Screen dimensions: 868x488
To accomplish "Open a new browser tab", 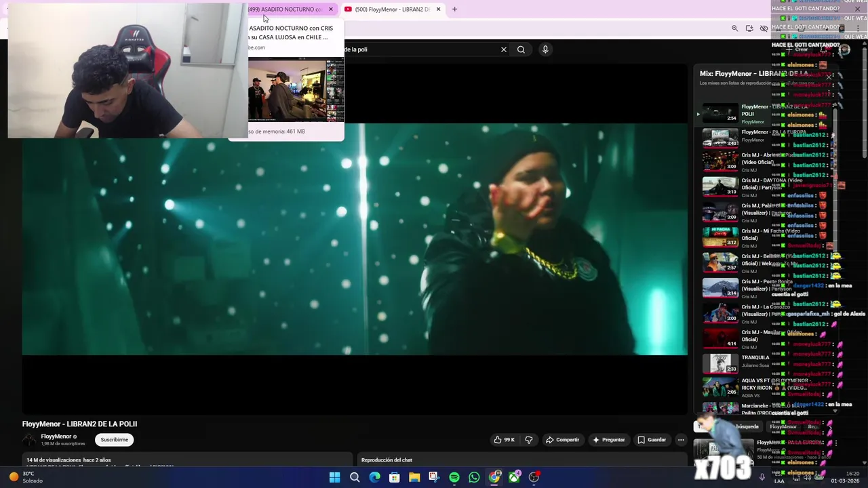I will (454, 9).
